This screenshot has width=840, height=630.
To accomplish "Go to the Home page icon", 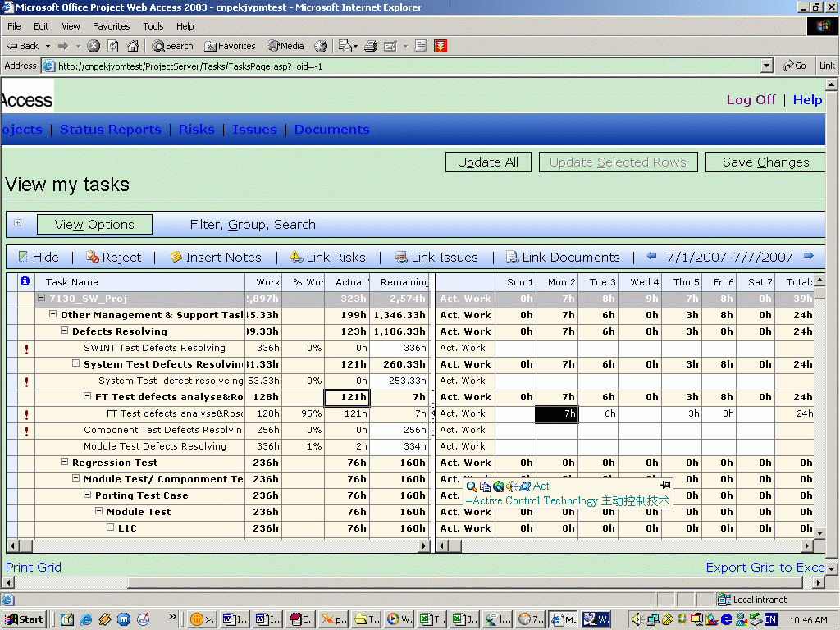I will 133,46.
